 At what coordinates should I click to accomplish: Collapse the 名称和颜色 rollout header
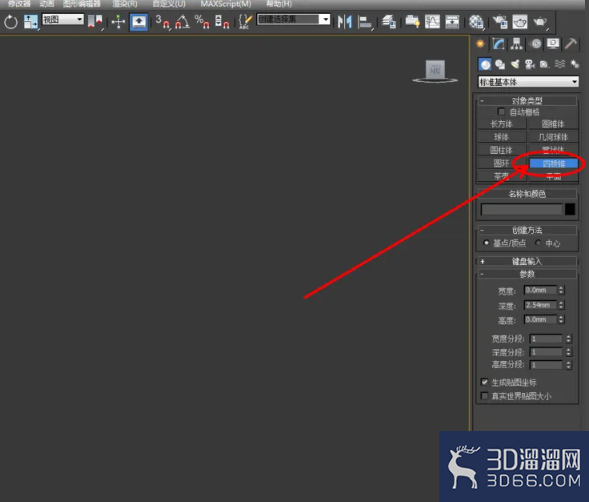click(x=527, y=194)
